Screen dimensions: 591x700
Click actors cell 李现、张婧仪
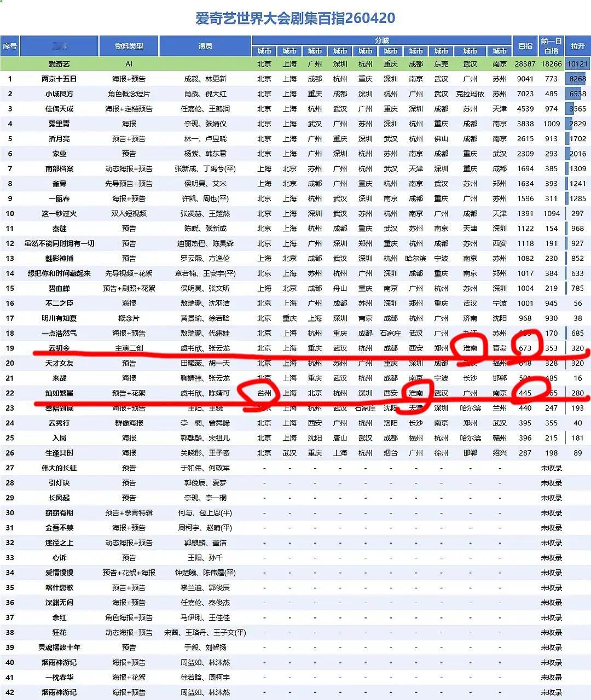(x=205, y=124)
